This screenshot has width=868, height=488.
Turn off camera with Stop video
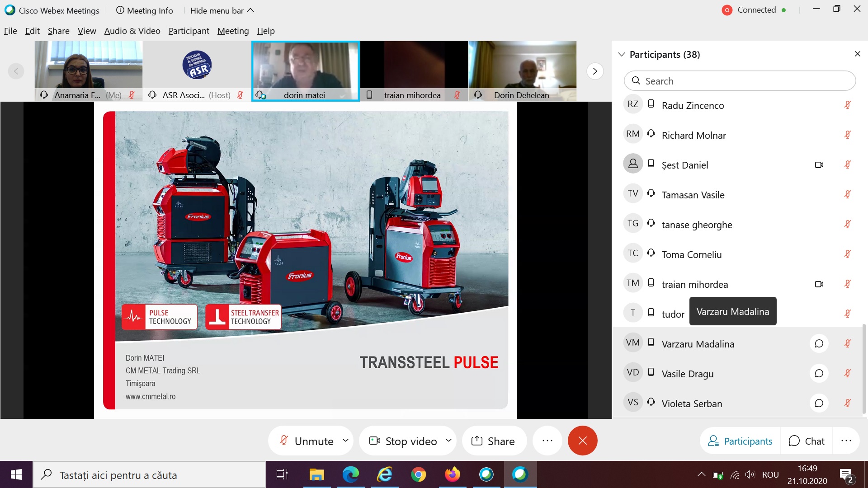404,441
